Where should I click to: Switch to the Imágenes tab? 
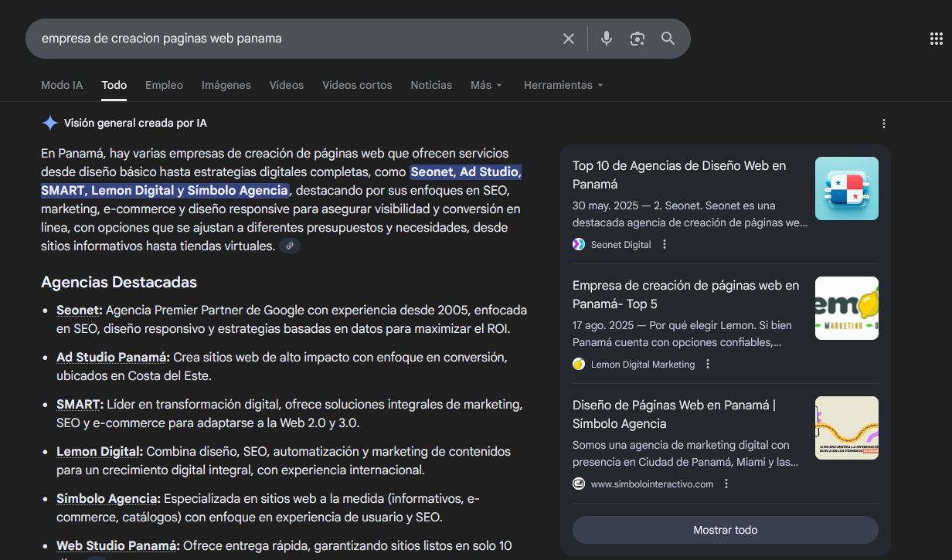pos(226,85)
